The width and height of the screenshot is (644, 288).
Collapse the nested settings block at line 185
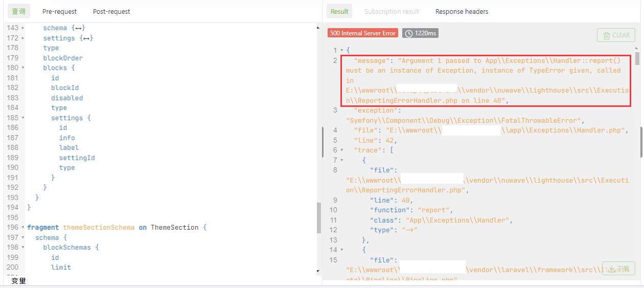(x=22, y=118)
